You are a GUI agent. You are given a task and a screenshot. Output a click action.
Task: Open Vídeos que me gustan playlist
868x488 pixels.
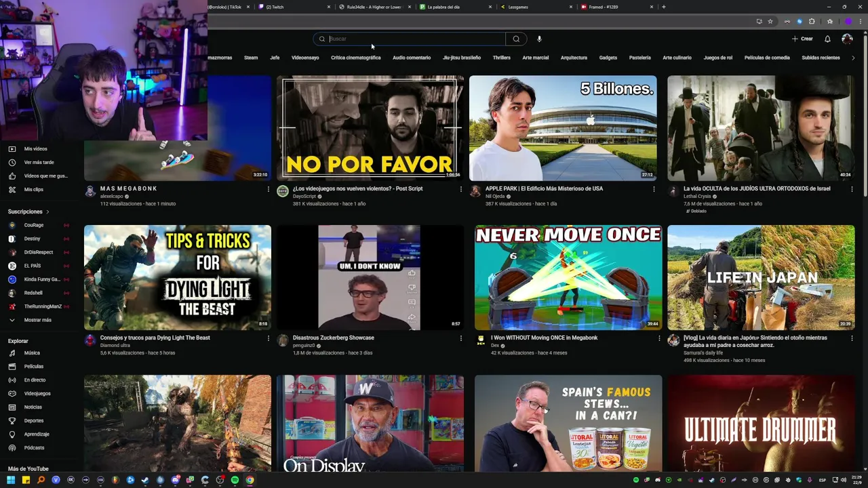45,176
